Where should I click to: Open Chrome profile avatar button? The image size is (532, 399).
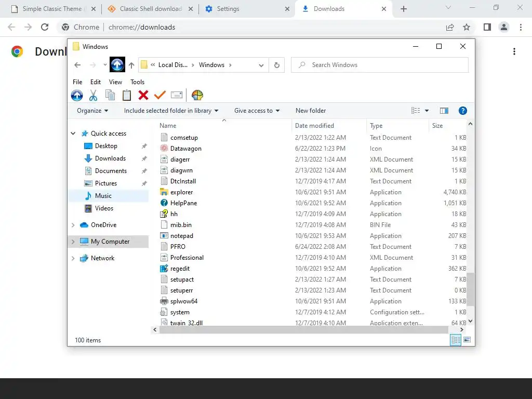[x=504, y=27]
